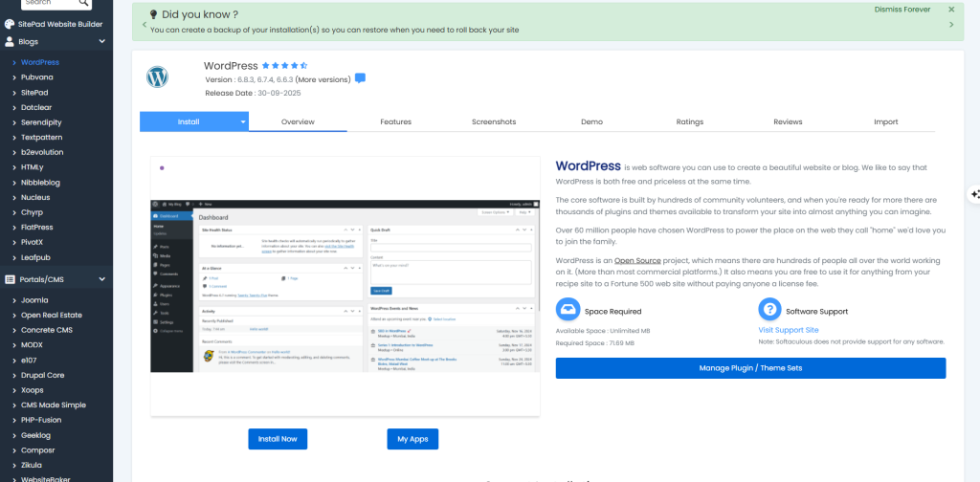Click the Portals/CMS category icon
Viewport: 980px width, 482px height.
tap(10, 279)
